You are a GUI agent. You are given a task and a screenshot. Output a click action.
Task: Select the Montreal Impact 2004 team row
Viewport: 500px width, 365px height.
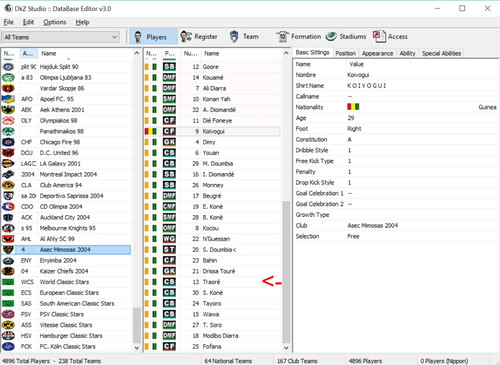66,174
